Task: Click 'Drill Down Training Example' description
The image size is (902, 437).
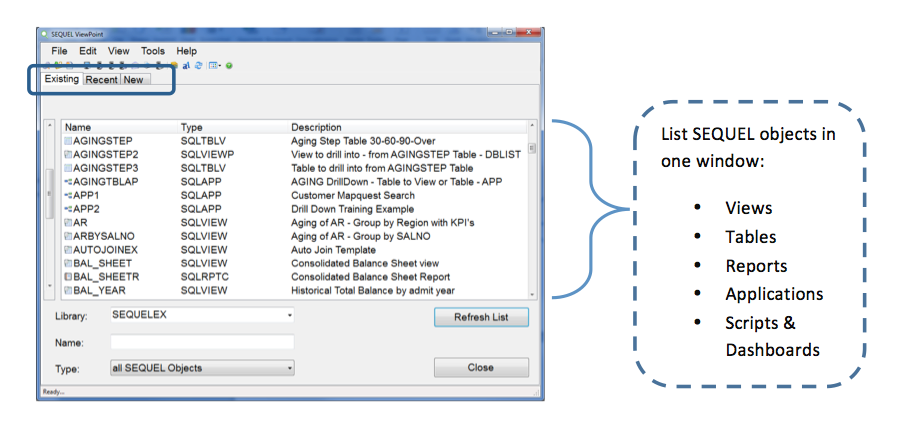Action: [x=353, y=209]
